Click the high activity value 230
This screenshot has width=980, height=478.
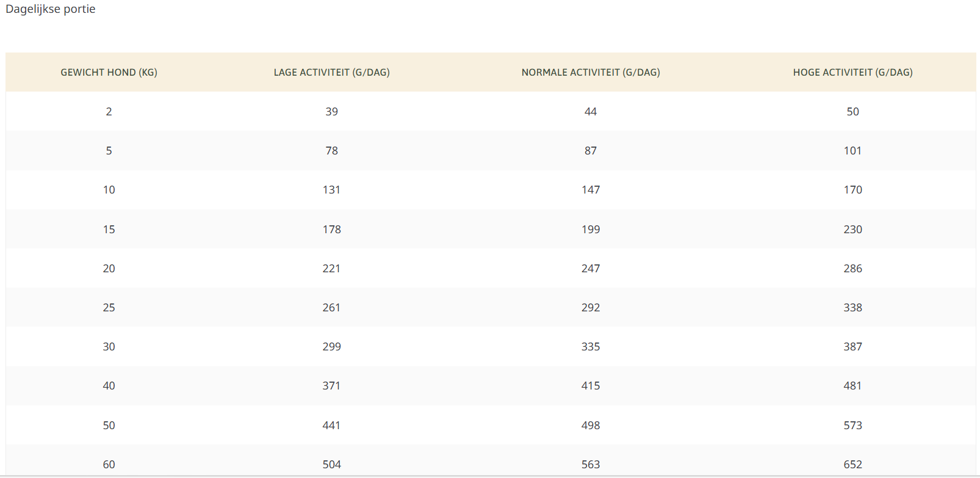coord(852,230)
